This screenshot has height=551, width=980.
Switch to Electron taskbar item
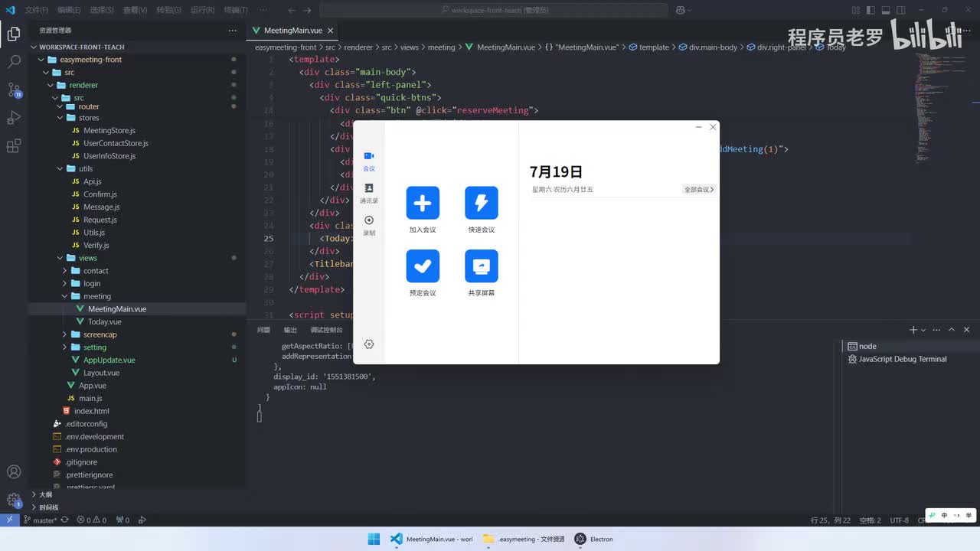point(594,539)
